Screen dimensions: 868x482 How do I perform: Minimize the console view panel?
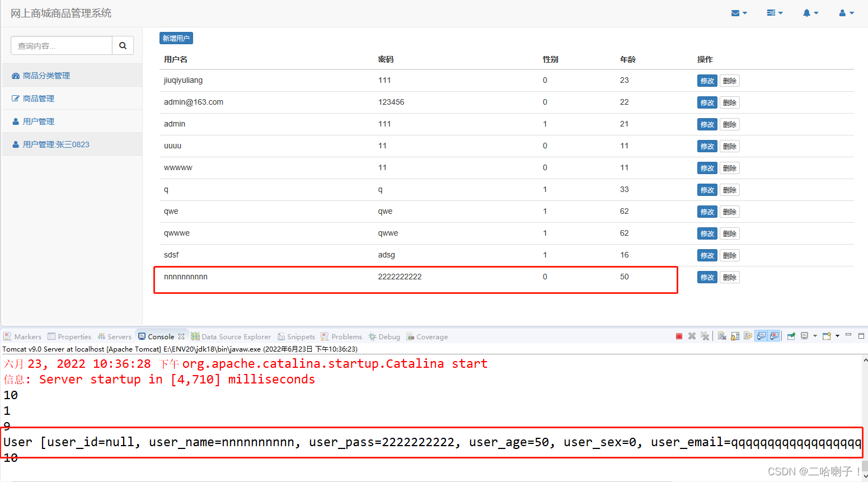click(x=848, y=335)
